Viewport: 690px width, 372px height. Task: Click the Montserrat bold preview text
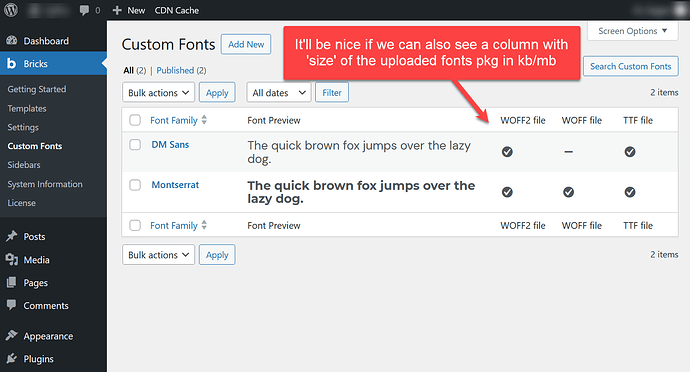(361, 192)
